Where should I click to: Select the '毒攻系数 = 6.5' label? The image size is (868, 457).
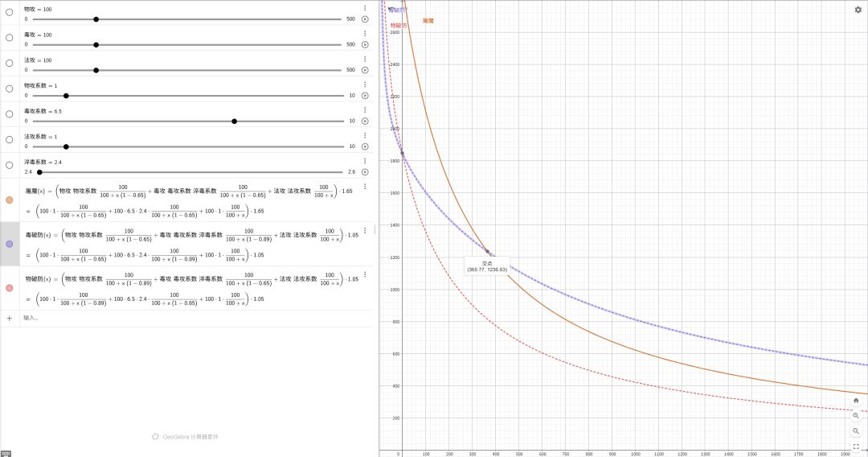pyautogui.click(x=43, y=111)
